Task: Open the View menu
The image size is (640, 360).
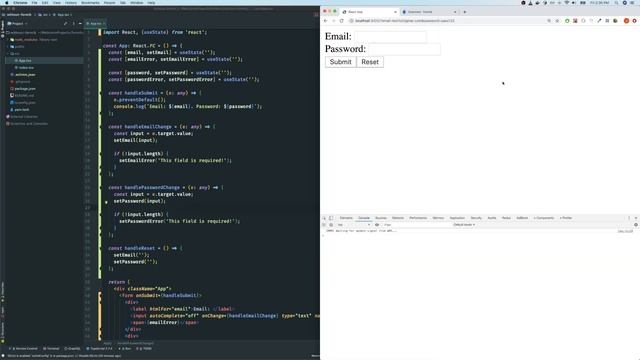Action: click(57, 3)
